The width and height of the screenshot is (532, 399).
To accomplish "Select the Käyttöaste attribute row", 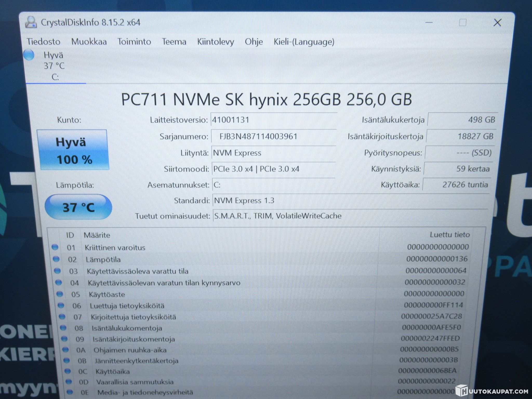I will (261, 294).
